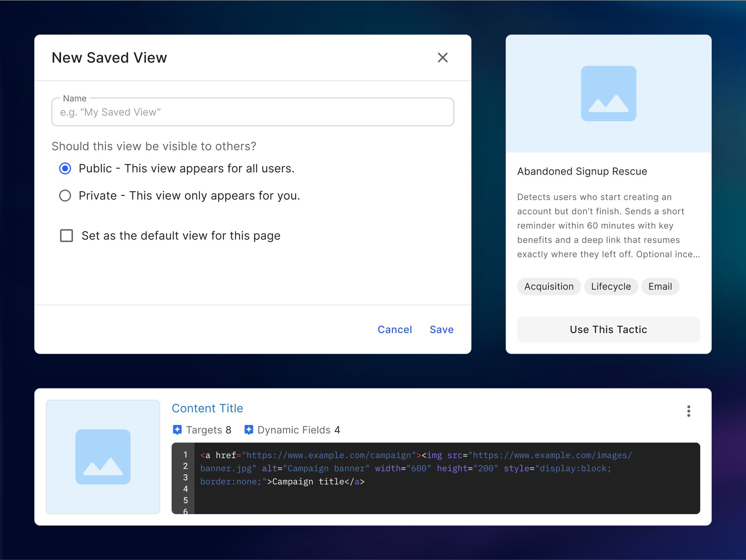Click the Targets 8 label
746x560 pixels.
point(209,430)
